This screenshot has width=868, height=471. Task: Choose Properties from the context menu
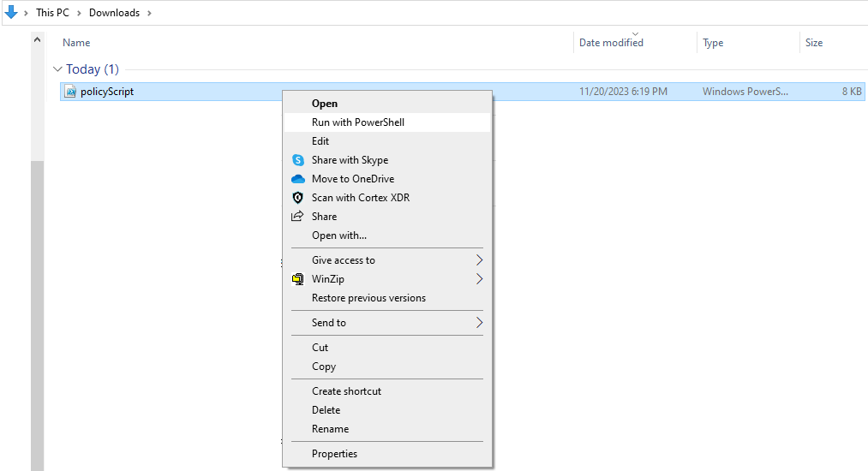pyautogui.click(x=334, y=454)
